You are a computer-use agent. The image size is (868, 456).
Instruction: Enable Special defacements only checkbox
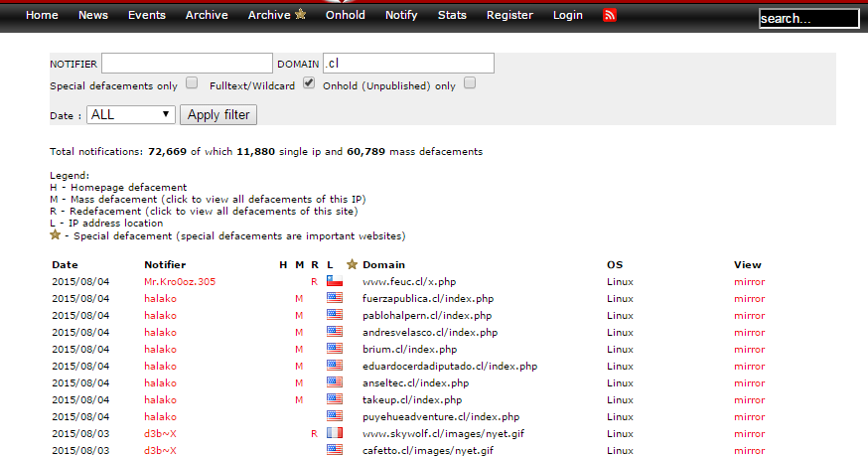tap(192, 83)
